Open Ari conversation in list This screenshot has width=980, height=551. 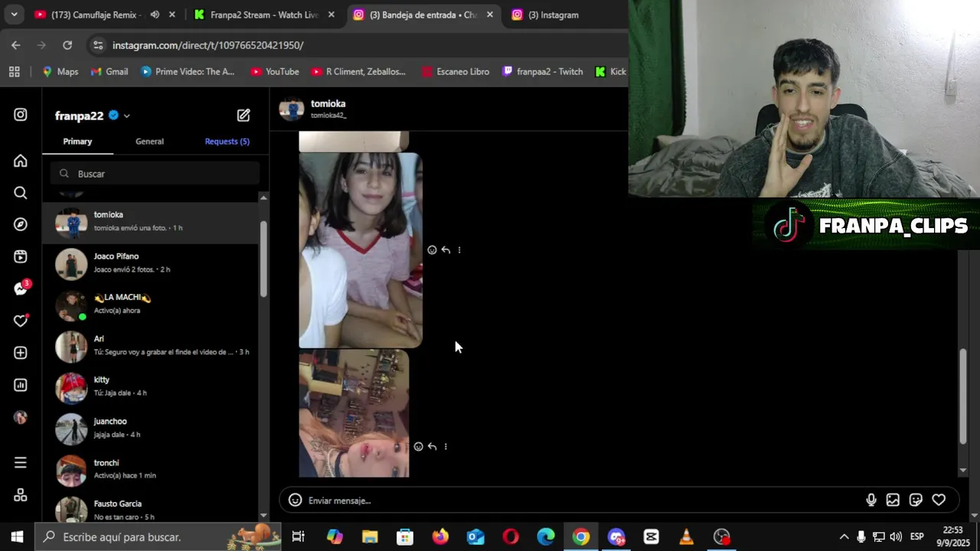coord(151,347)
